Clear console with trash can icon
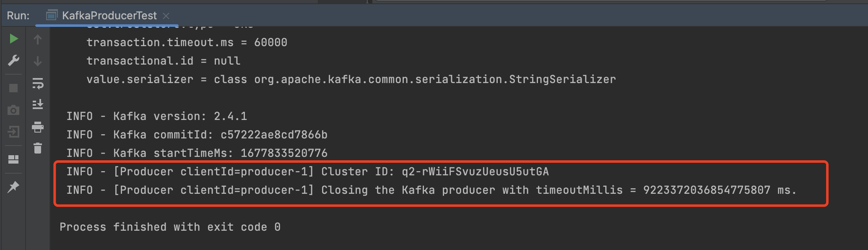This screenshot has width=868, height=250. click(x=38, y=148)
